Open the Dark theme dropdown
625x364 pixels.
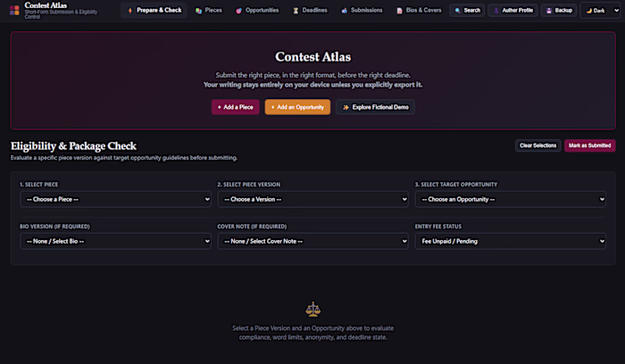click(601, 11)
